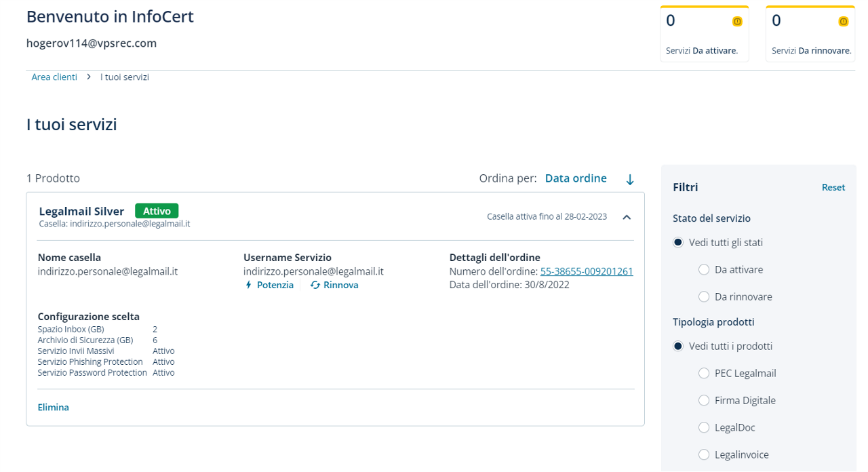This screenshot has width=868, height=472.
Task: Click the Archivio di Sicurezza (GB) row
Action: pos(98,340)
